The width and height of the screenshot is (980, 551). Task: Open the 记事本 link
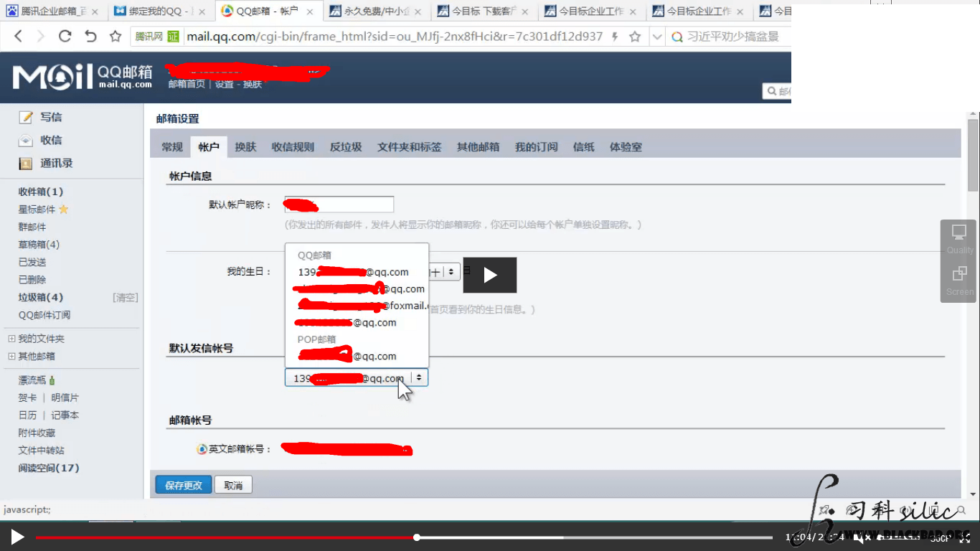pyautogui.click(x=65, y=415)
